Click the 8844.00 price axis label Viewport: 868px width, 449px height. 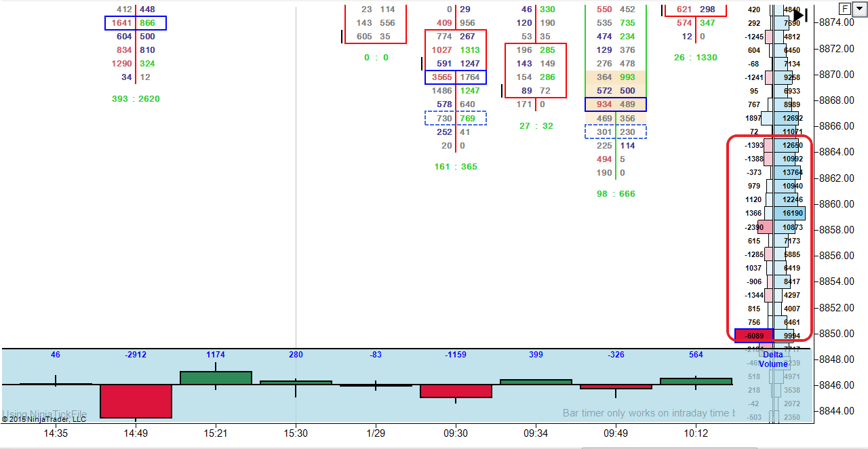837,410
